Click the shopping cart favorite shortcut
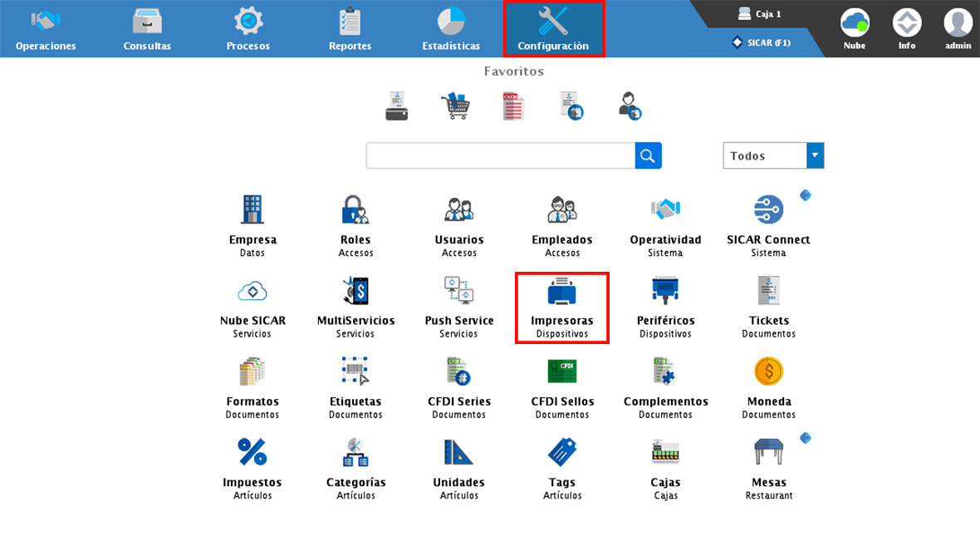Image resolution: width=980 pixels, height=551 pixels. [455, 106]
